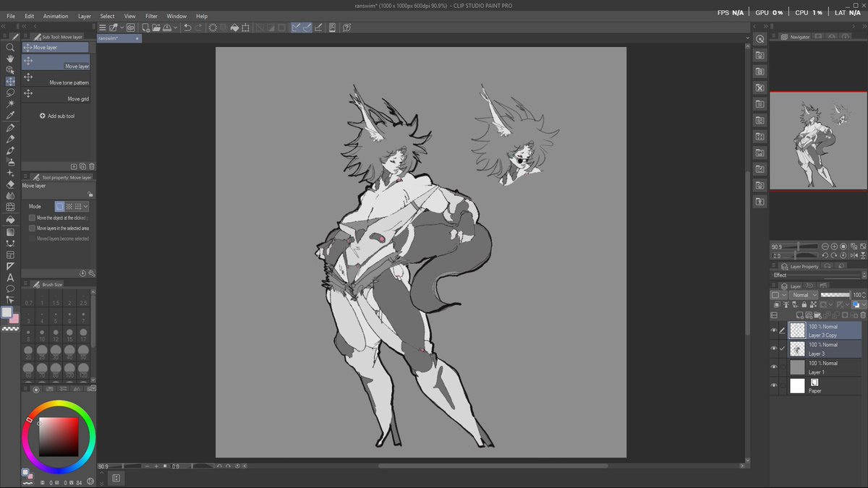Click the help question mark icon
This screenshot has height=488, width=868.
point(346,27)
